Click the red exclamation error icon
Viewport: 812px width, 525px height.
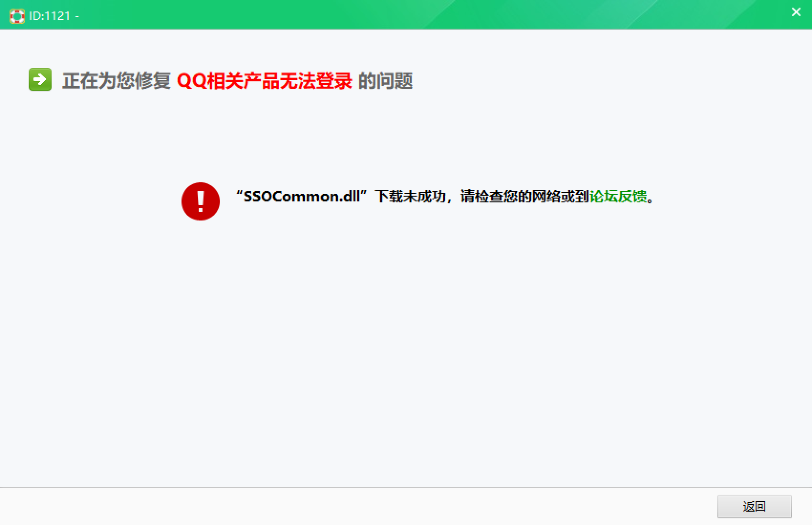click(201, 201)
